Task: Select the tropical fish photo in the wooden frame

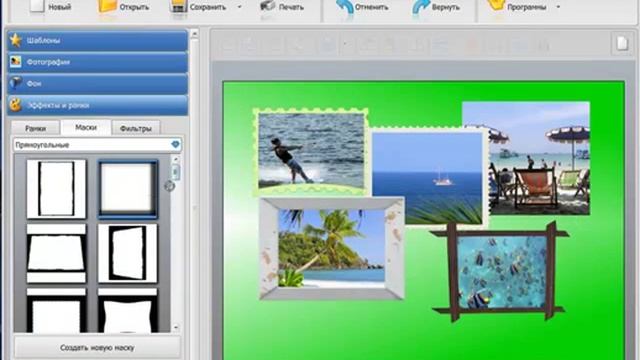Action: click(x=501, y=272)
